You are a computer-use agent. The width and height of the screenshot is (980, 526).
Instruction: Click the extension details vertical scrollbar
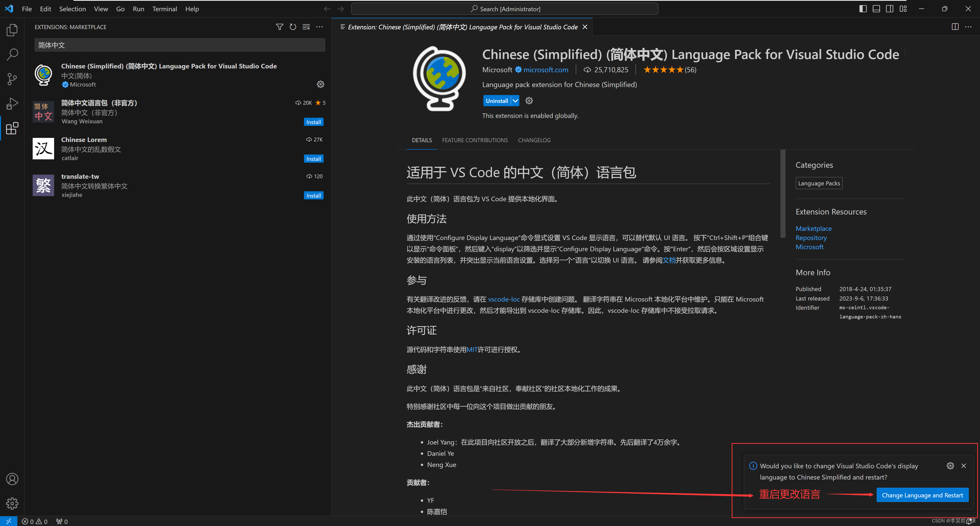(x=782, y=193)
